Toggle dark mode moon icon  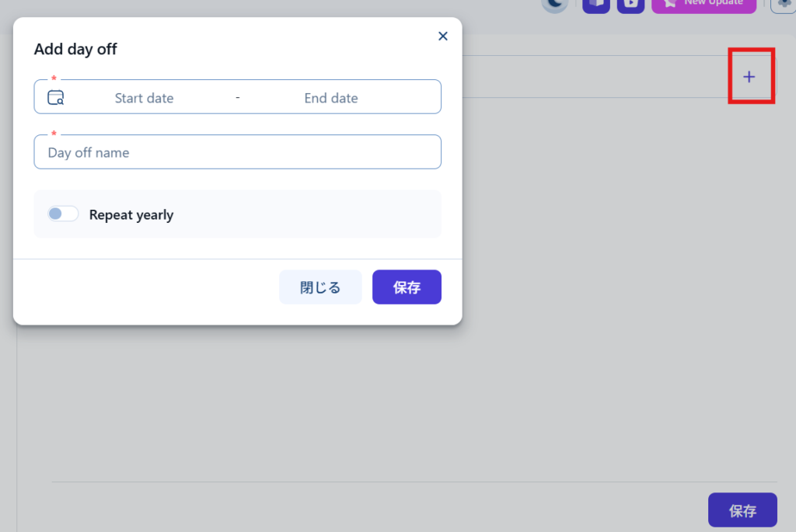point(555,4)
